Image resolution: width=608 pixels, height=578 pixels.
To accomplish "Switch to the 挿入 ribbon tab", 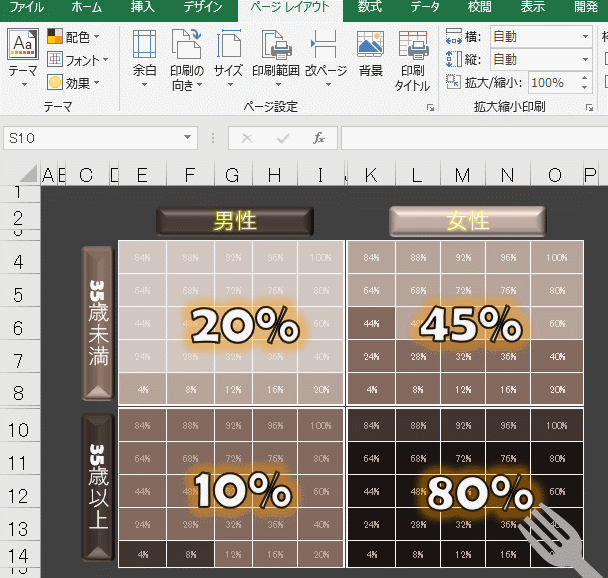I will (142, 8).
